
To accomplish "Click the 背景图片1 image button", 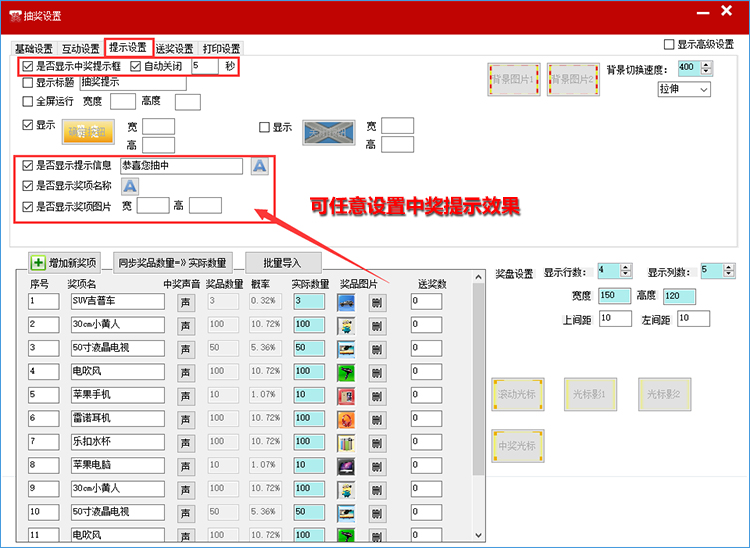I will coord(513,79).
